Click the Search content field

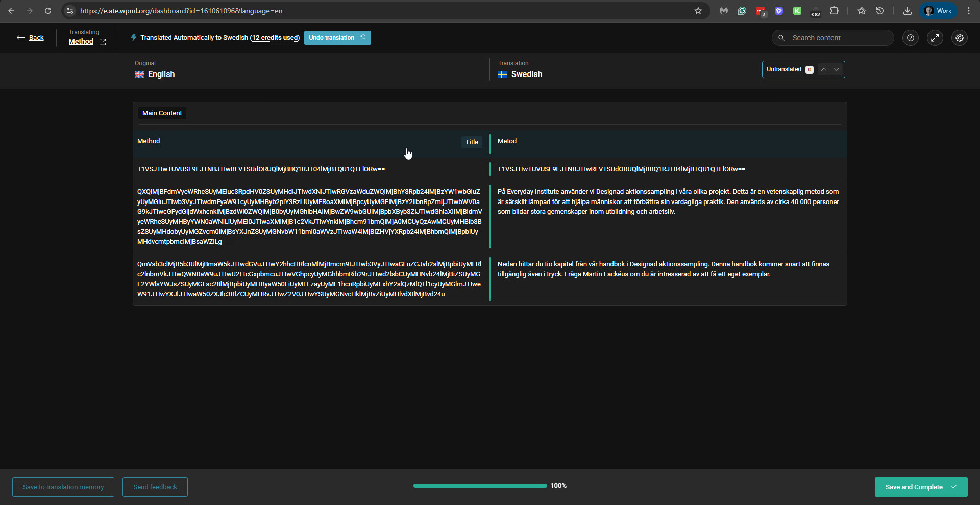pos(837,38)
